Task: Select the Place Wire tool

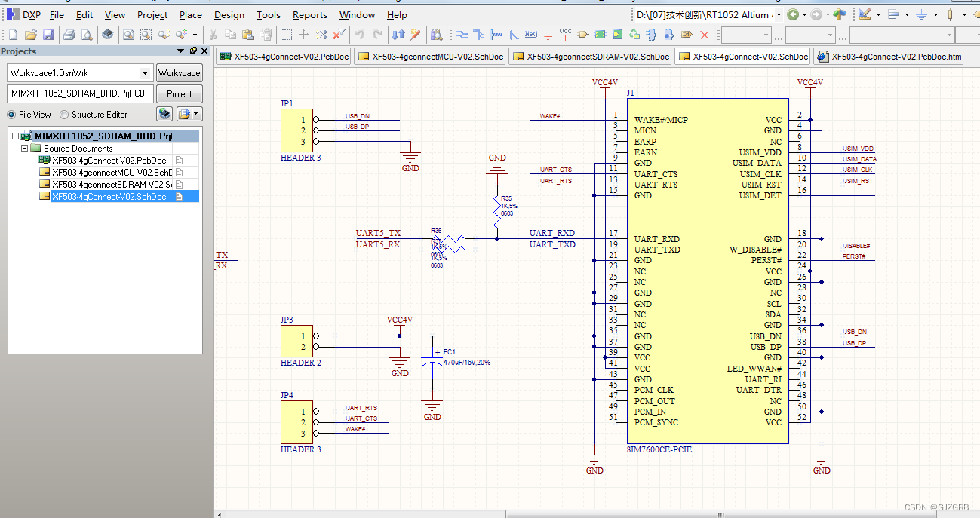Action: point(463,34)
